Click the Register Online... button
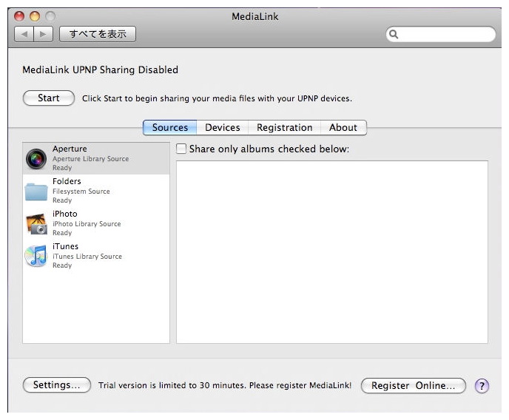This screenshot has height=420, width=509. [414, 386]
